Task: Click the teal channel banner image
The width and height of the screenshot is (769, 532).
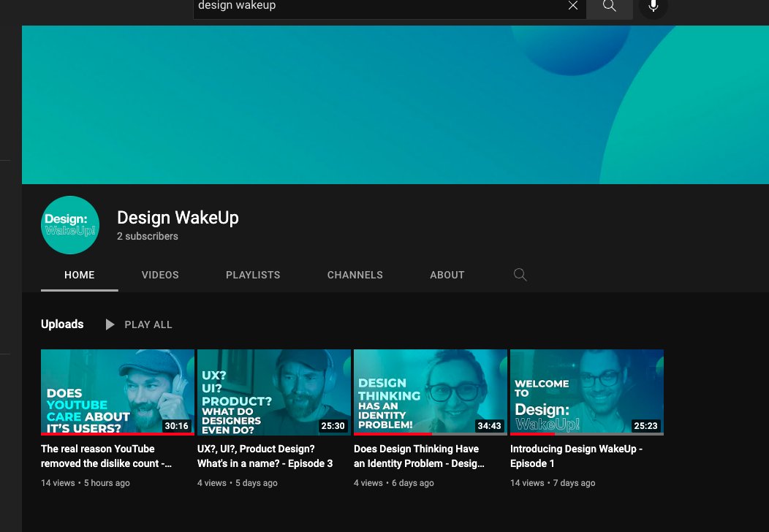Action: tap(395, 105)
